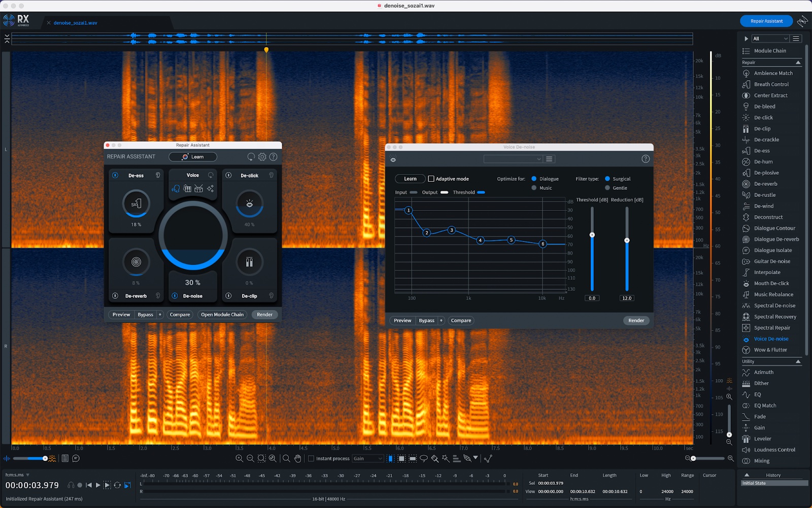Select the Time selection tool
Image resolution: width=812 pixels, height=508 pixels.
point(390,458)
